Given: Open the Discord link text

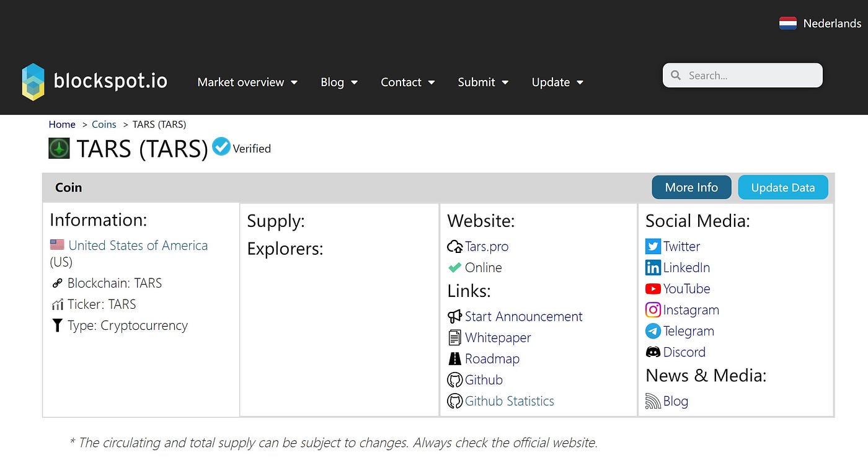Looking at the screenshot, I should (x=684, y=352).
